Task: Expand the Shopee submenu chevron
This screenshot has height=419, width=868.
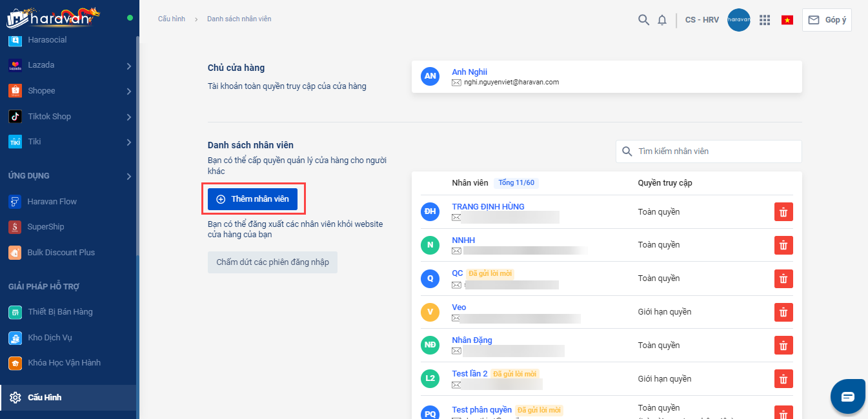Action: click(x=129, y=92)
